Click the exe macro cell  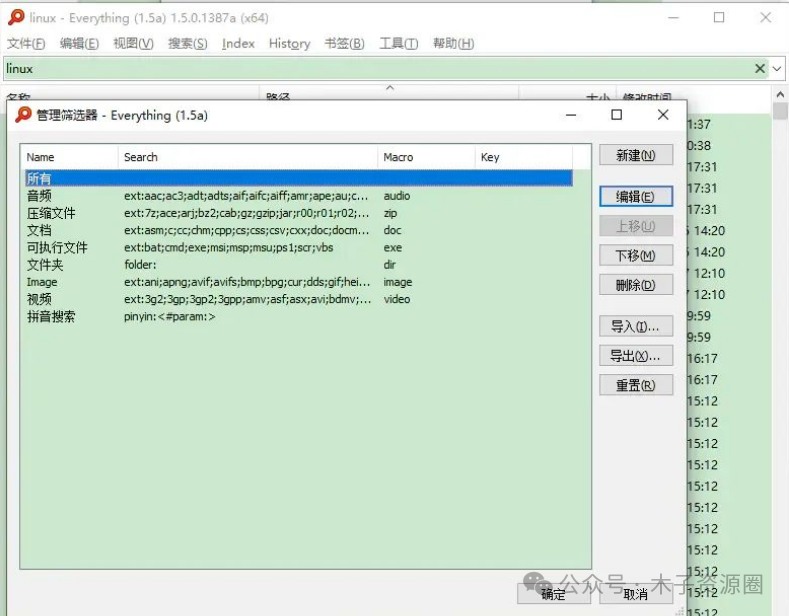[392, 248]
